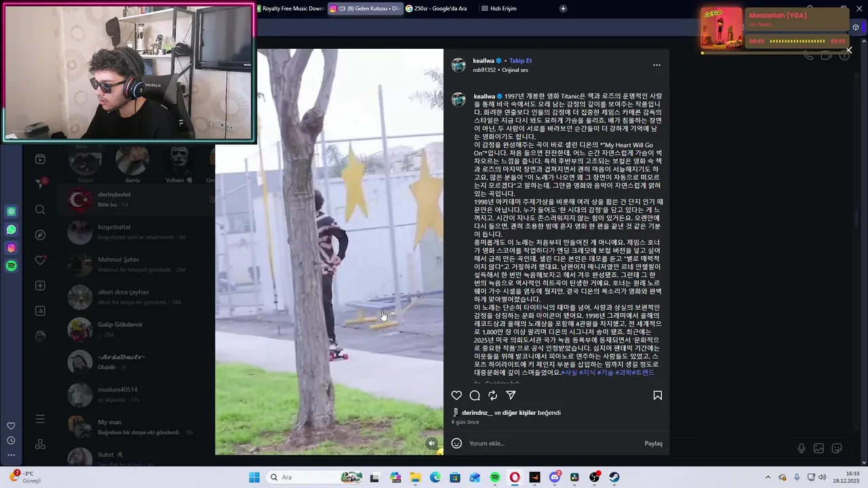Switch to Hızlı Erişim tab
868x488 pixels.
[x=500, y=9]
